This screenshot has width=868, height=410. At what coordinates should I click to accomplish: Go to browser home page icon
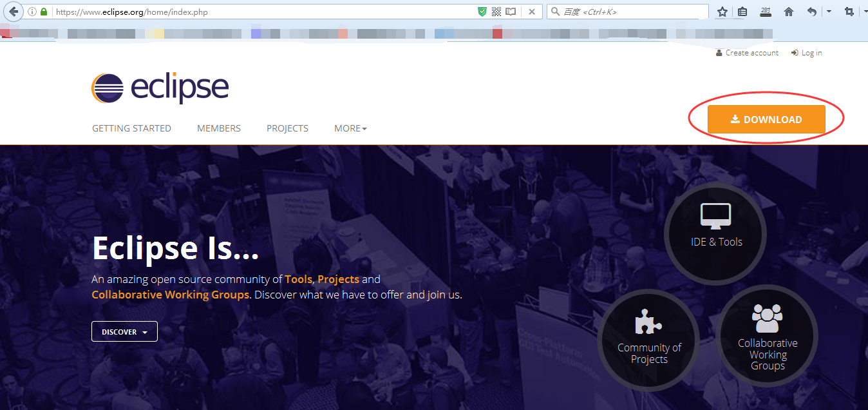[x=789, y=12]
